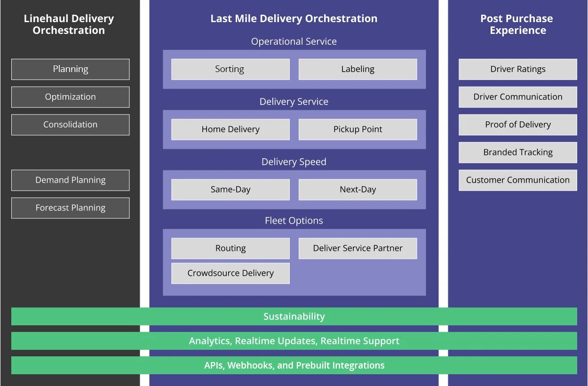Click the Consolidation box
The width and height of the screenshot is (588, 386).
(x=70, y=125)
